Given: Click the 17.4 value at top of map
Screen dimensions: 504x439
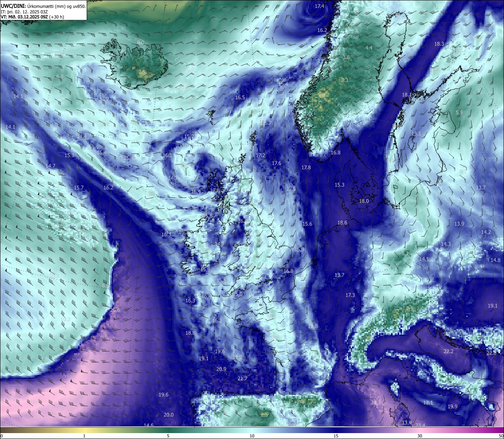Looking at the screenshot, I should (x=319, y=6).
